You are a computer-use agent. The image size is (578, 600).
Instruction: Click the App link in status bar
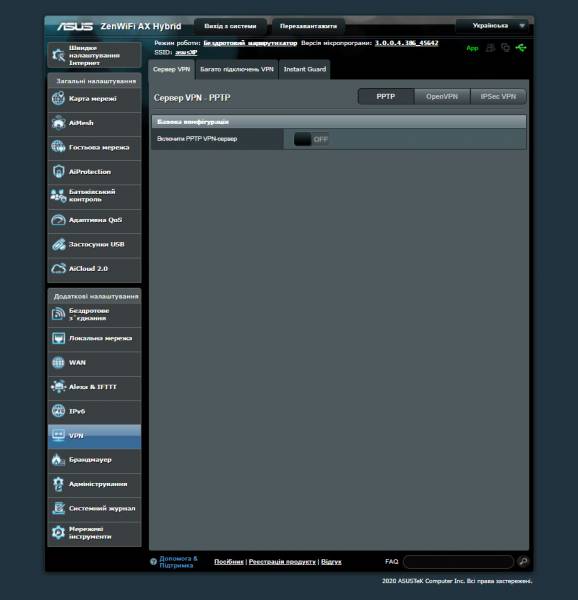pos(472,48)
